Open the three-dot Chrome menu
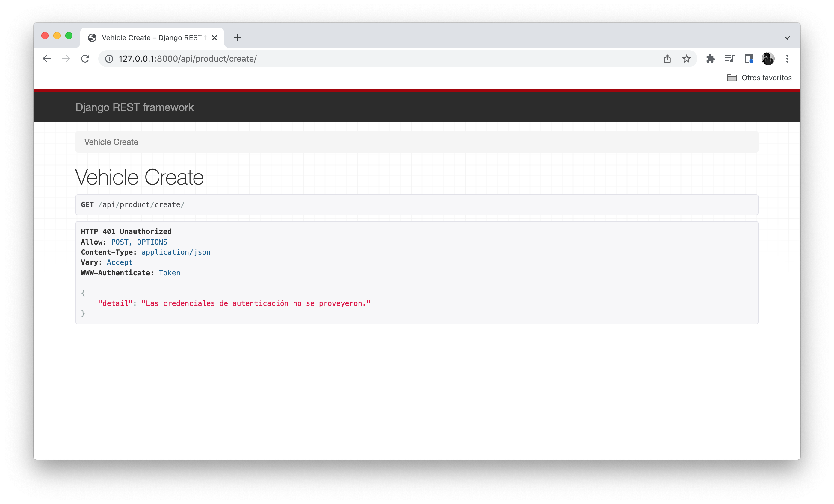Viewport: 834px width, 504px height. click(787, 59)
